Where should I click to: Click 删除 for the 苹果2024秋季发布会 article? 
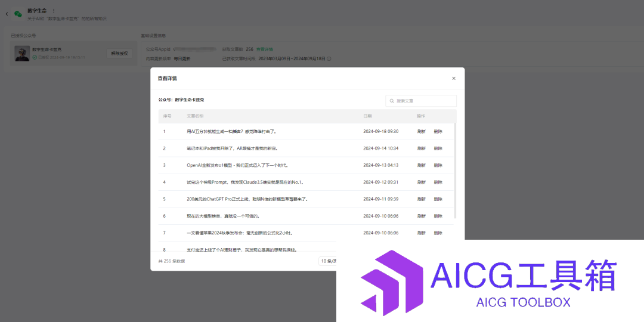(x=438, y=233)
